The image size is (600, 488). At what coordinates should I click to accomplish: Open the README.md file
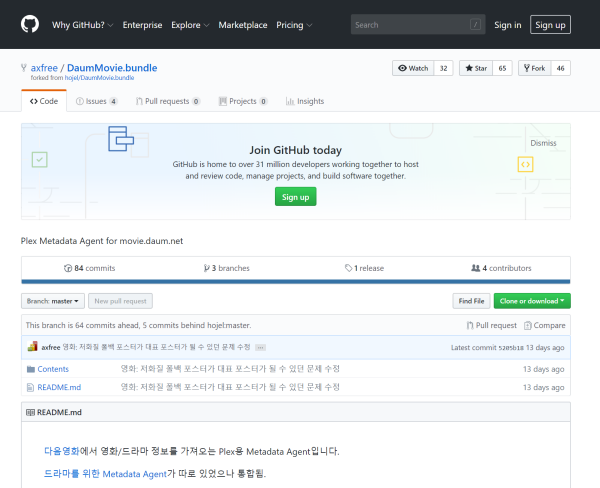point(59,387)
